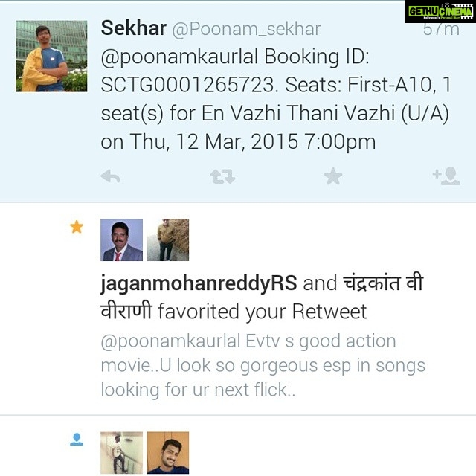Open Sekhar's display name
Image resolution: width=476 pixels, height=476 pixels.
[134, 28]
